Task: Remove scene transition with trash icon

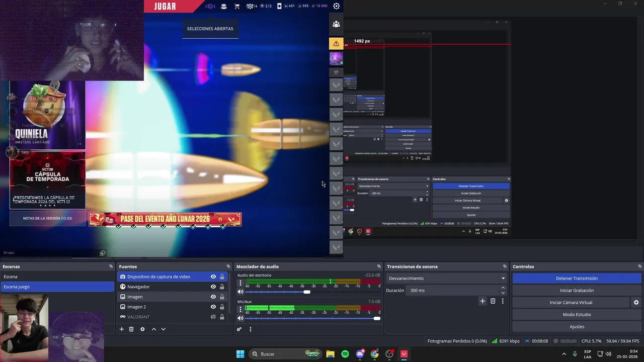Action: point(493,301)
